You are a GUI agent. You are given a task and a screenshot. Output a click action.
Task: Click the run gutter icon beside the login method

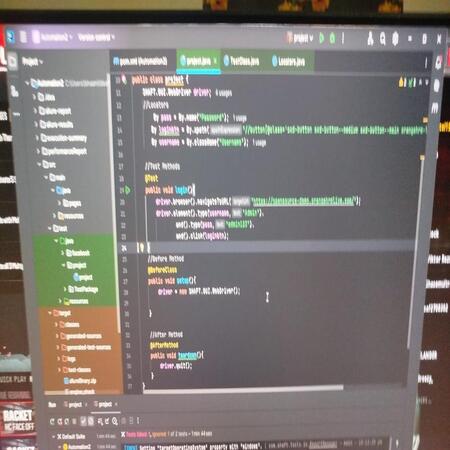tap(127, 190)
